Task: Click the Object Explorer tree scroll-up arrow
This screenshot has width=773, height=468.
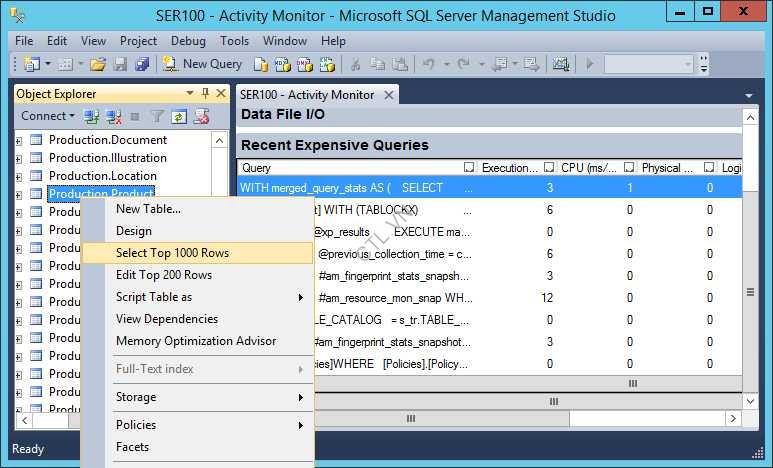Action: [220, 141]
